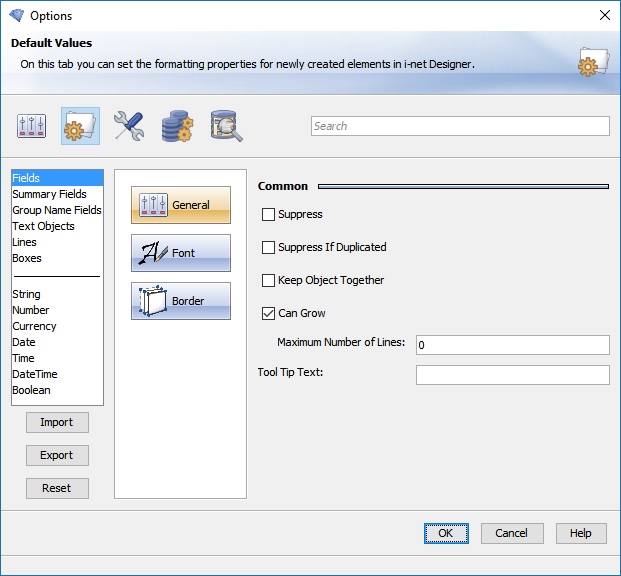The image size is (621, 576).
Task: Click the Search options field
Action: [x=460, y=126]
